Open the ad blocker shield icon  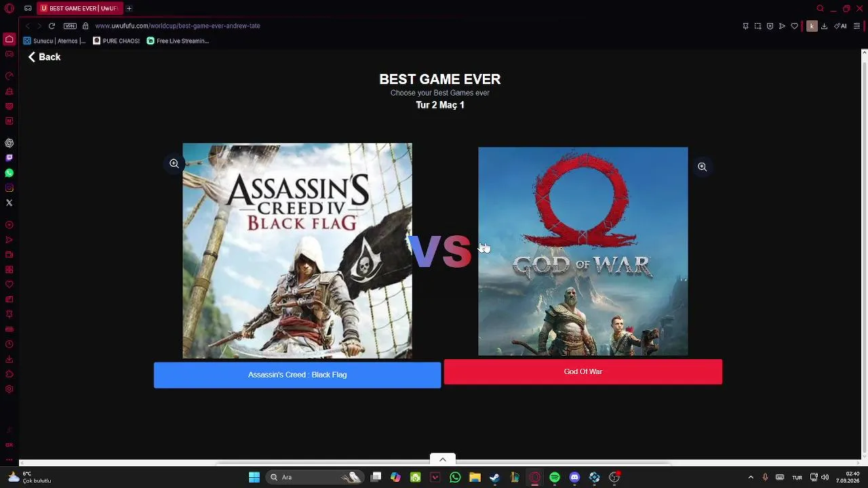click(x=770, y=26)
